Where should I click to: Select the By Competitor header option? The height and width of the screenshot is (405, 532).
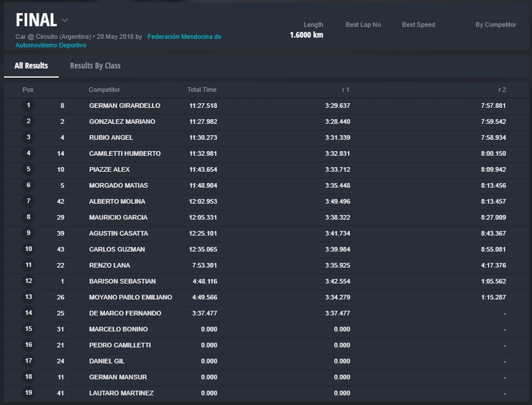(x=495, y=25)
